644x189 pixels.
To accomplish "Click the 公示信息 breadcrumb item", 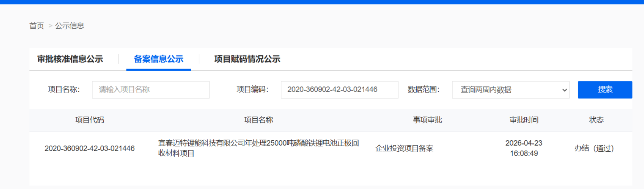I will 70,26.
